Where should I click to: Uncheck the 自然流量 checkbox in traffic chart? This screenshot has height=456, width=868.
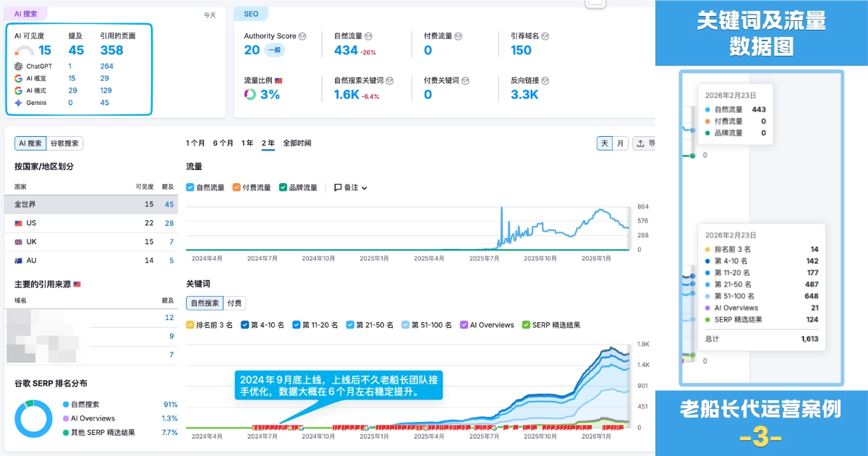coord(190,187)
